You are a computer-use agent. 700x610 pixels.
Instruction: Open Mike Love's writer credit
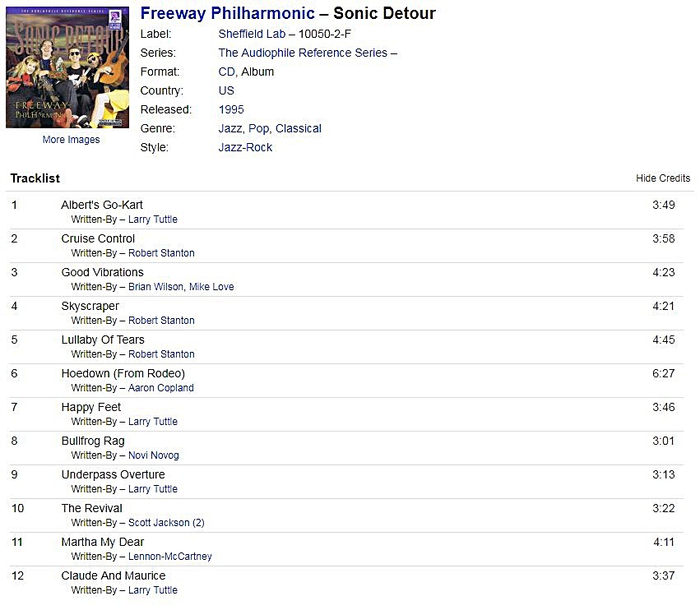[211, 287]
